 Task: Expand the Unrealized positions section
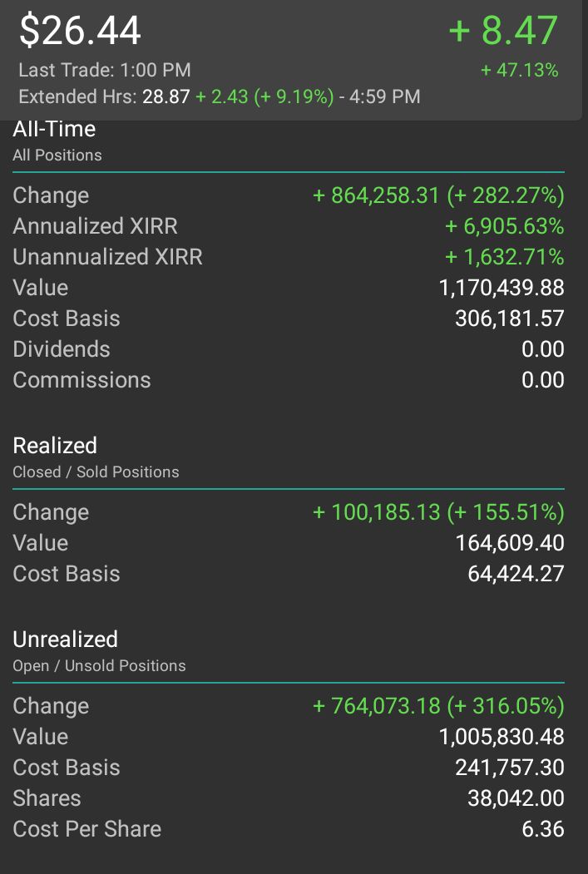tap(65, 639)
